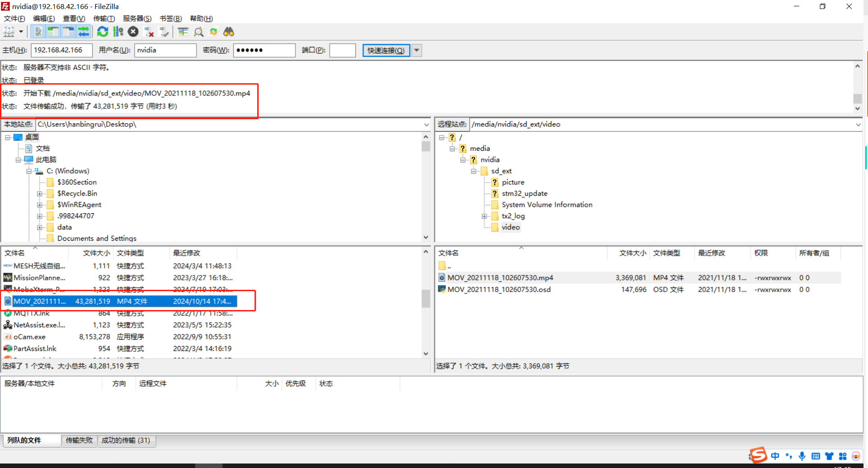The width and height of the screenshot is (868, 468).
Task: Open the 帮助(H) menu
Action: (201, 18)
